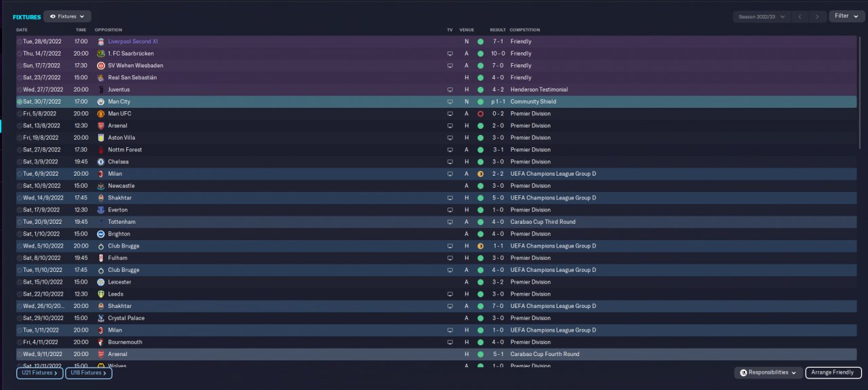Toggle the selection circle on the Man City fixture
868x390 pixels.
click(x=20, y=102)
